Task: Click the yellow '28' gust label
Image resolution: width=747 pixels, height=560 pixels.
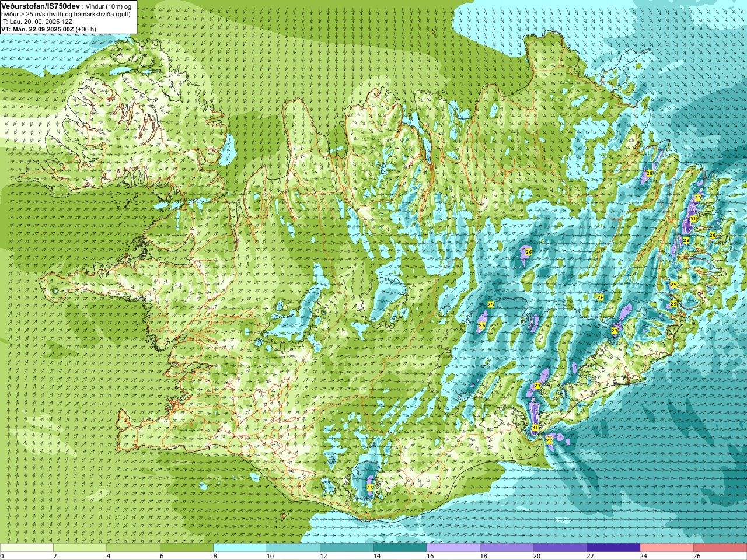Action: (650, 173)
